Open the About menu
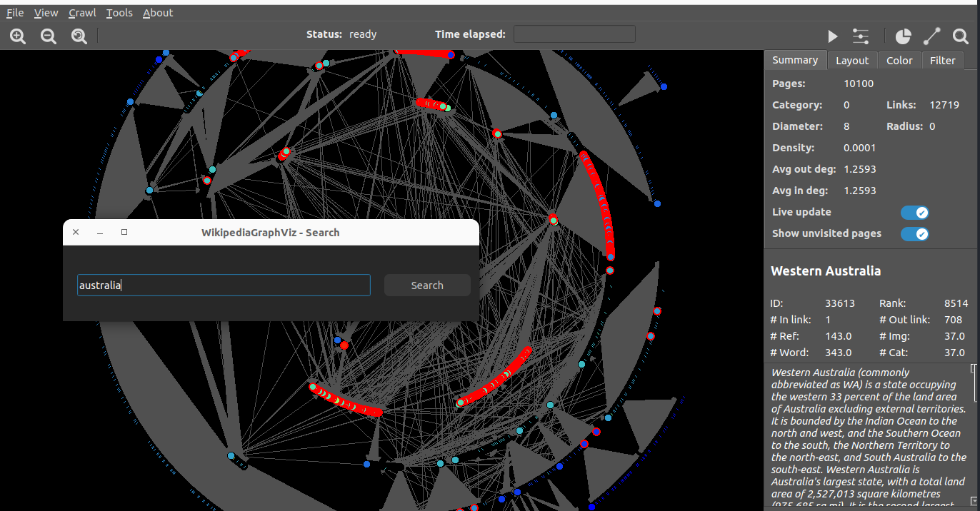980x511 pixels. pyautogui.click(x=158, y=13)
